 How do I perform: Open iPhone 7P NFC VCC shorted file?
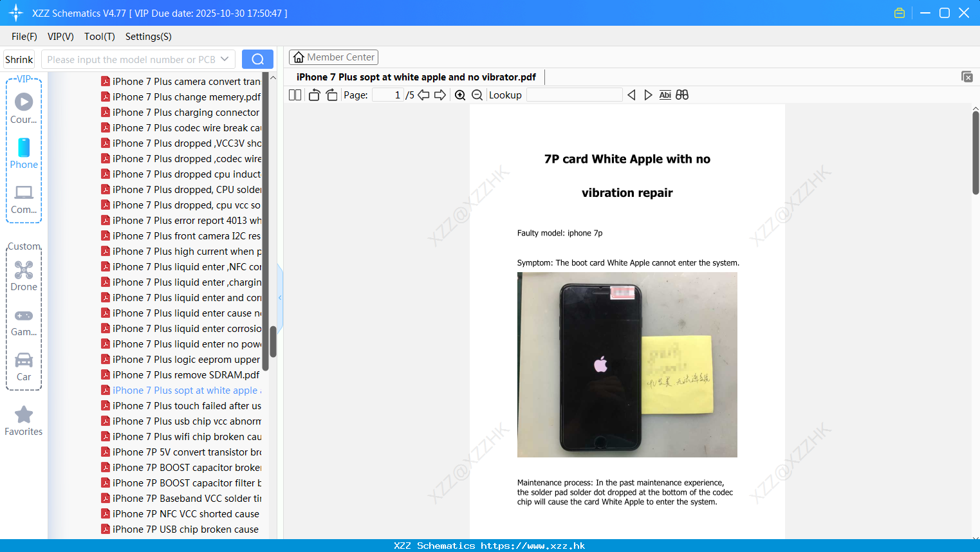pos(181,514)
